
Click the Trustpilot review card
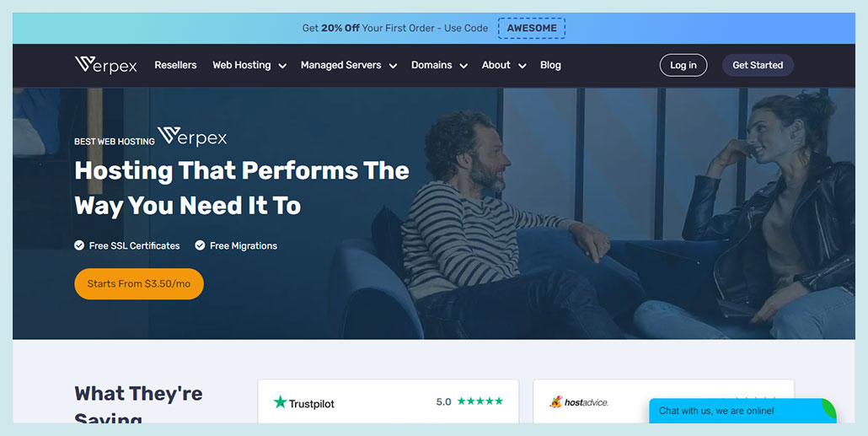(388, 401)
